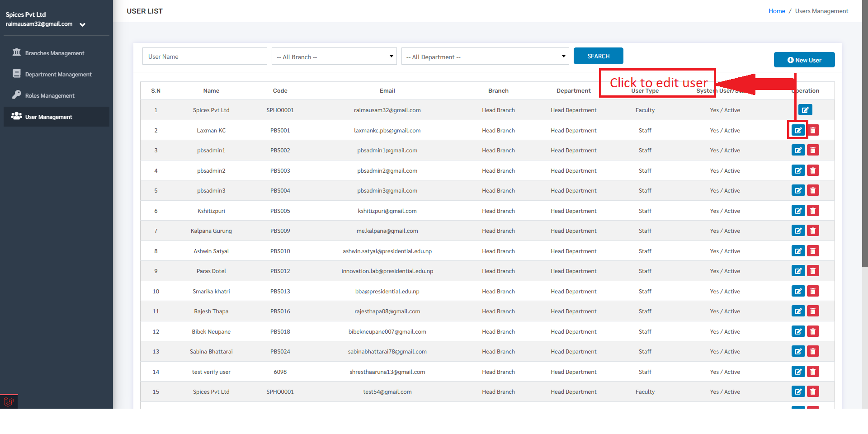Image resolution: width=868 pixels, height=434 pixels.
Task: Click the Branch column header
Action: pyautogui.click(x=498, y=90)
